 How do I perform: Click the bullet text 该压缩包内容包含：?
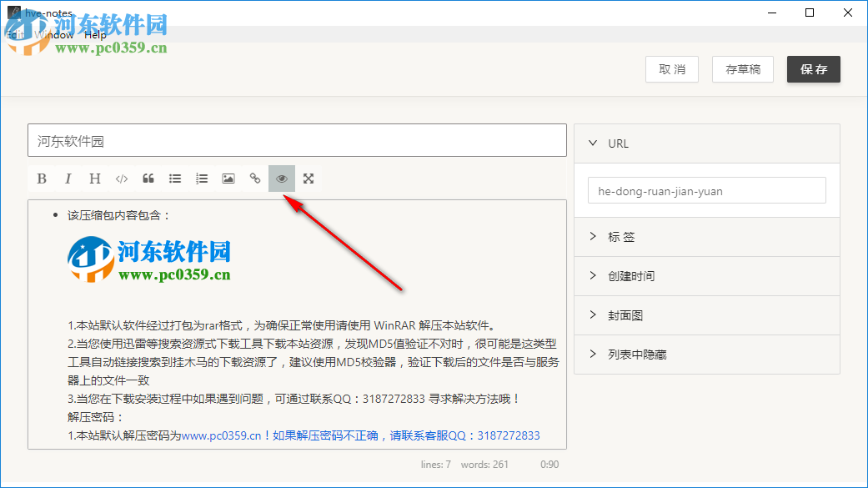[x=118, y=215]
